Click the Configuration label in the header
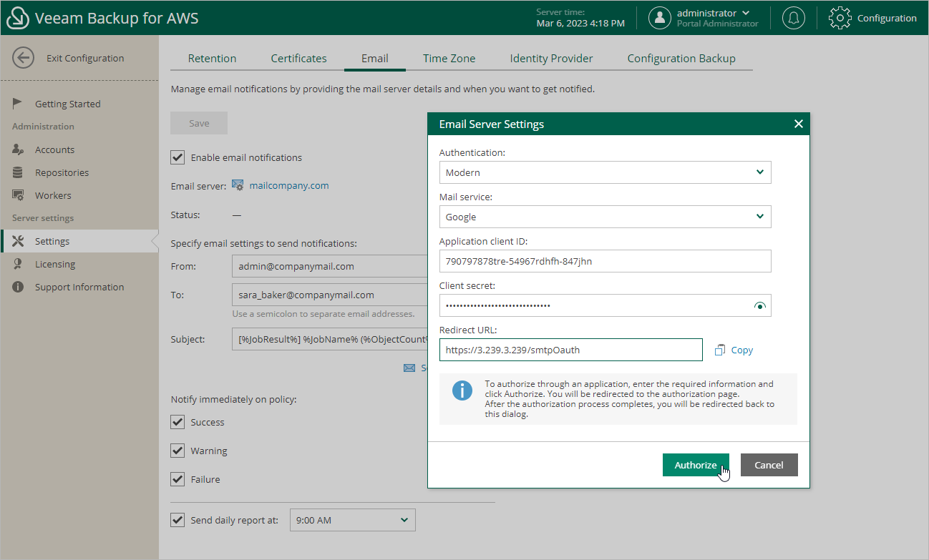Screen dimensions: 929x560 tap(887, 19)
